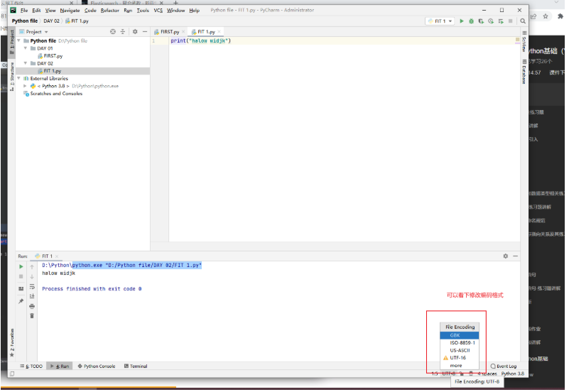Open the Python Console tool window
Image resolution: width=569 pixels, height=392 pixels.
click(97, 366)
